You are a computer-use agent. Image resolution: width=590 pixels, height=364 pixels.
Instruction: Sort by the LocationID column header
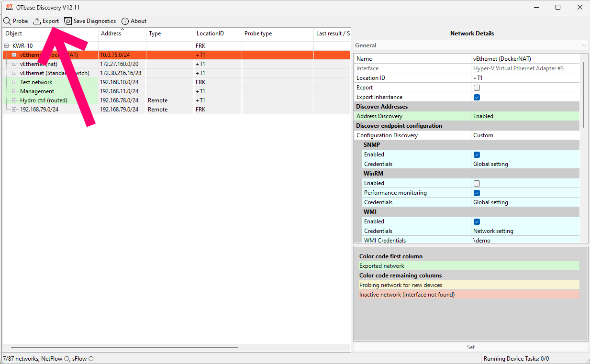click(218, 33)
